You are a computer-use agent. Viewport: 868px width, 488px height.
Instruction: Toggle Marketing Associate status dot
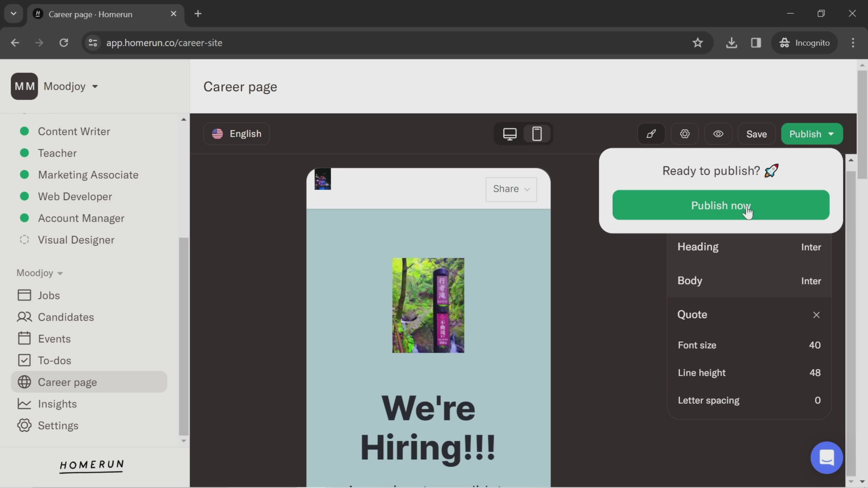tap(24, 175)
